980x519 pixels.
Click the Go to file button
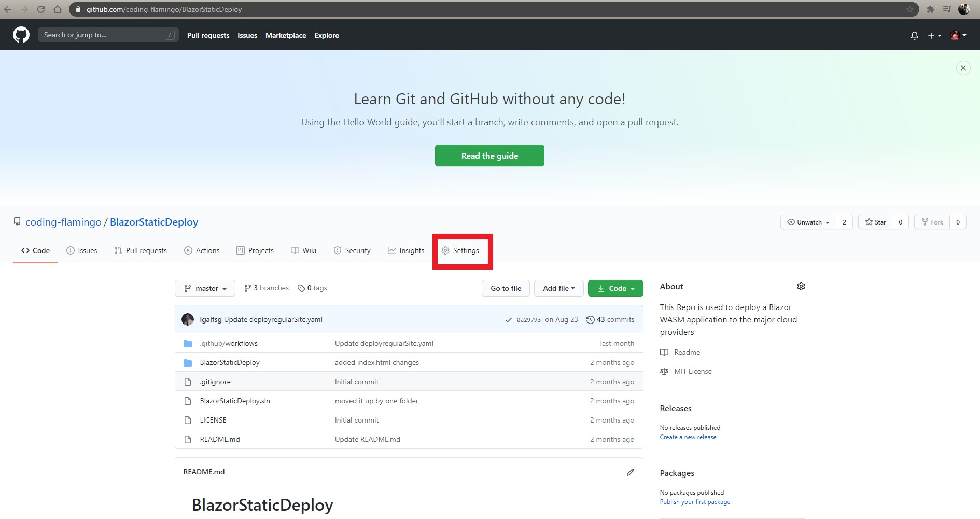pos(506,288)
